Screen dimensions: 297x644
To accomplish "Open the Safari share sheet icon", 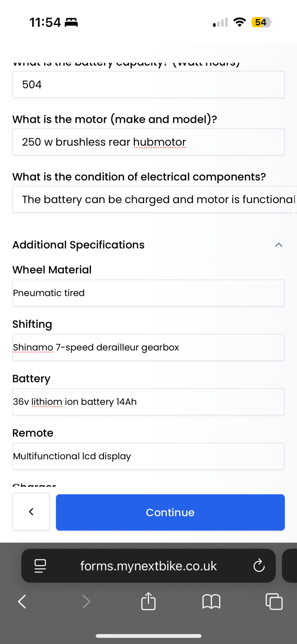I will [148, 601].
